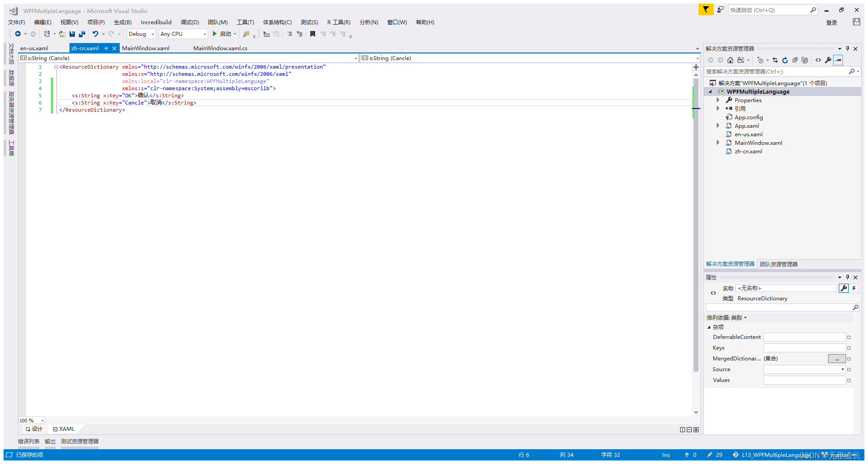Switch to the MainWindow.xaml.cs tab
Viewport: 868px width, 464px height.
pos(220,48)
